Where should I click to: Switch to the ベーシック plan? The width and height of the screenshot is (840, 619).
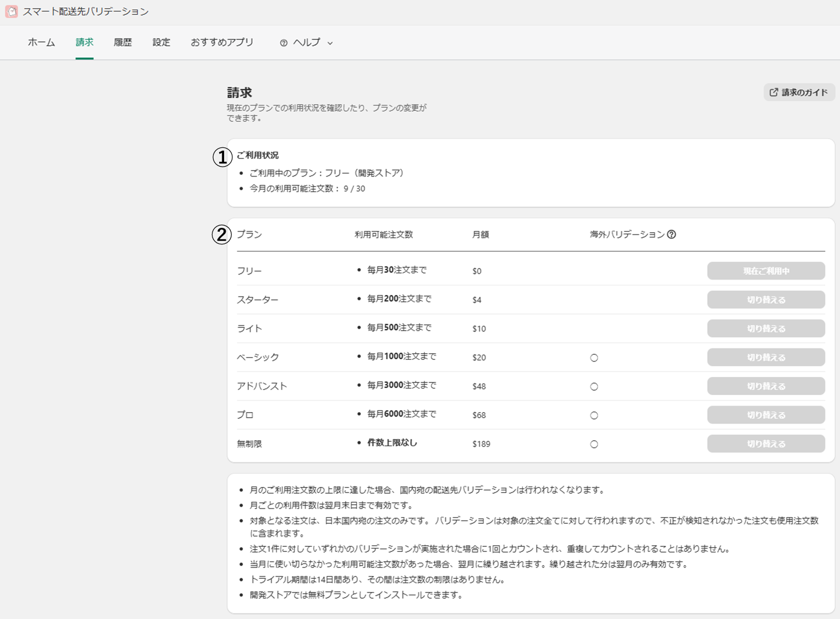point(766,358)
